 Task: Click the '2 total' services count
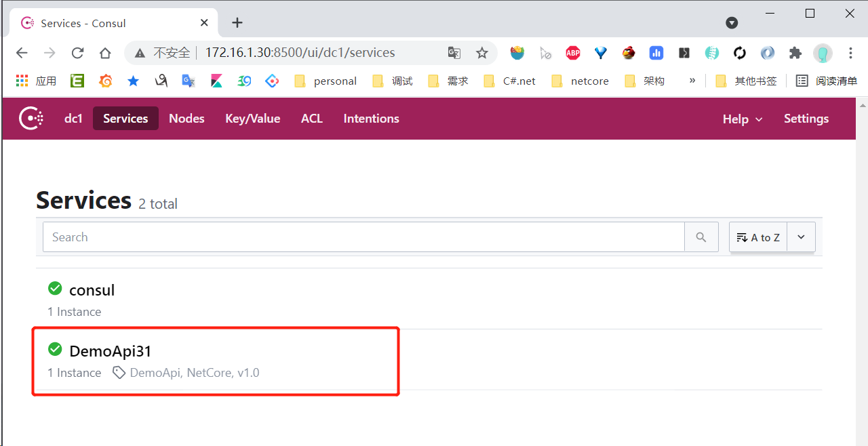pos(158,204)
